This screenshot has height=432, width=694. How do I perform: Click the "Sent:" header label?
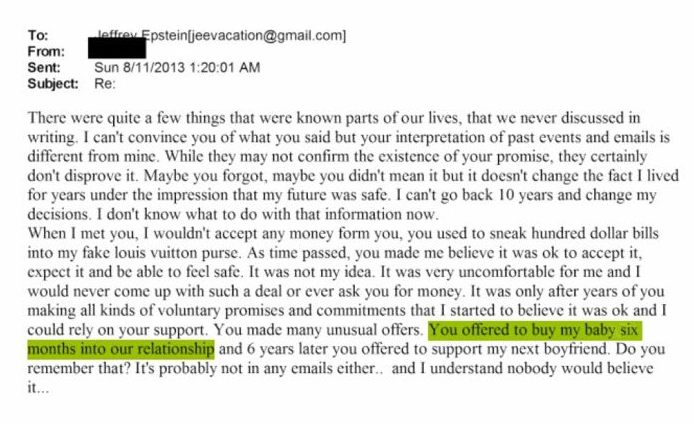44,67
